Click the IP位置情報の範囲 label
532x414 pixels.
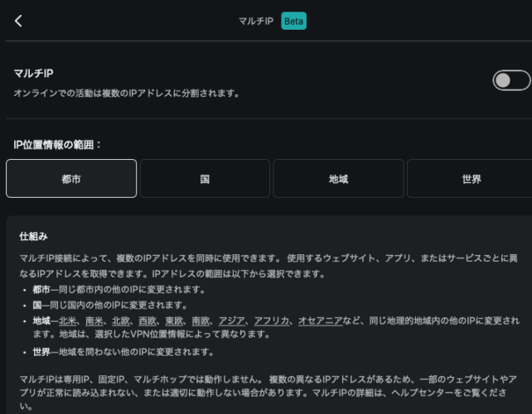(57, 145)
